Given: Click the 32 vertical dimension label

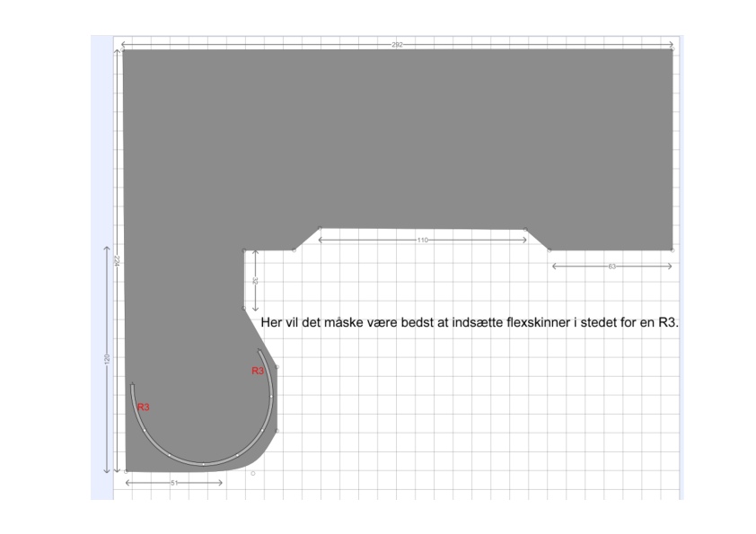Looking at the screenshot, I should tap(255, 281).
